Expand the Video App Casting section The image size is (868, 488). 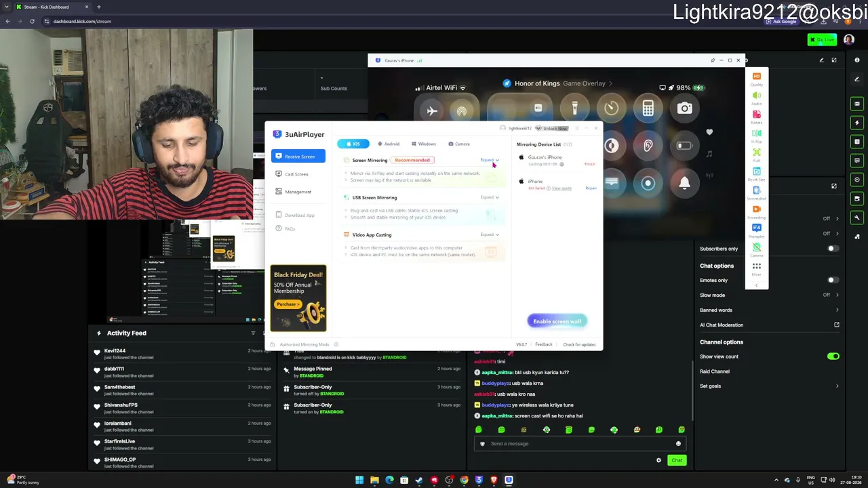tap(490, 235)
